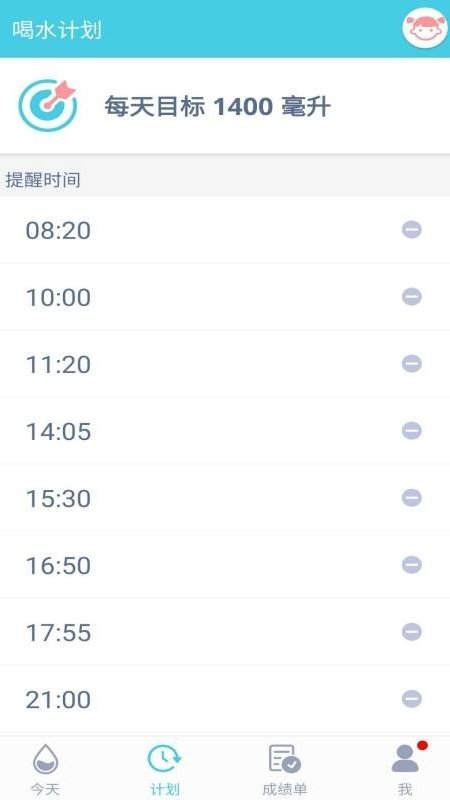Remove the 11:20 reminder with the minus icon
This screenshot has width=450, height=800.
coord(412,364)
